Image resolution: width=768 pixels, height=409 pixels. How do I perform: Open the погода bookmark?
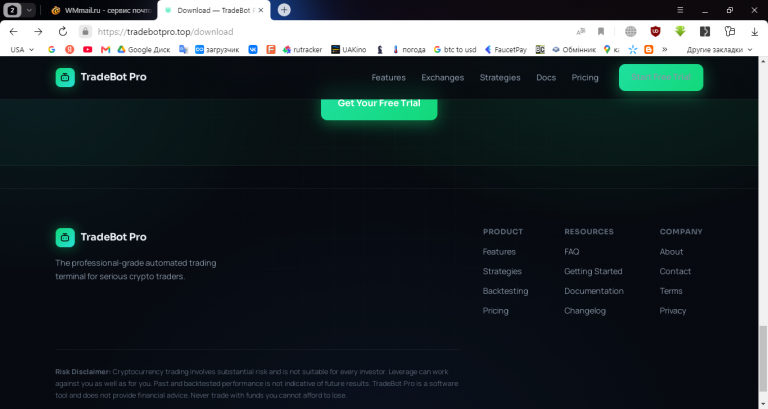coord(408,49)
